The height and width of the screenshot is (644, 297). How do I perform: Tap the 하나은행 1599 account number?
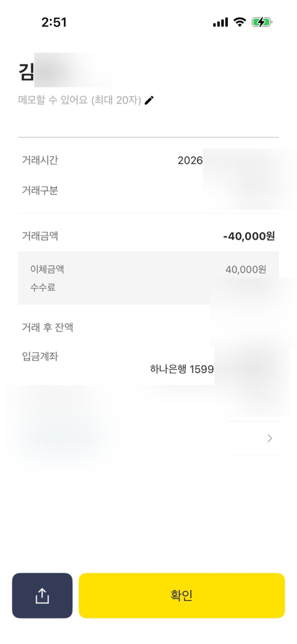(x=182, y=369)
